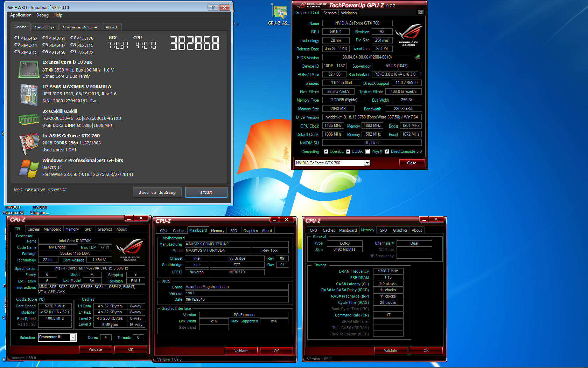
Task: Click the Bus Interface question mark in GPU-Z
Action: 420,74
